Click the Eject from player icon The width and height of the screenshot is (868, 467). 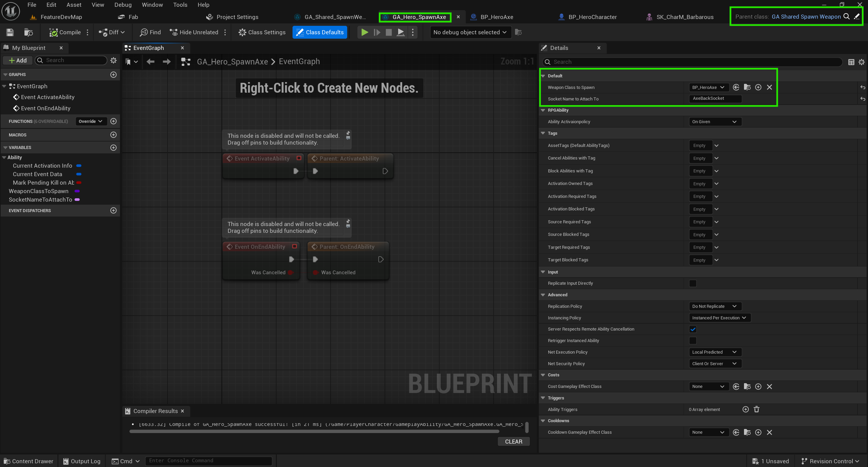(401, 32)
